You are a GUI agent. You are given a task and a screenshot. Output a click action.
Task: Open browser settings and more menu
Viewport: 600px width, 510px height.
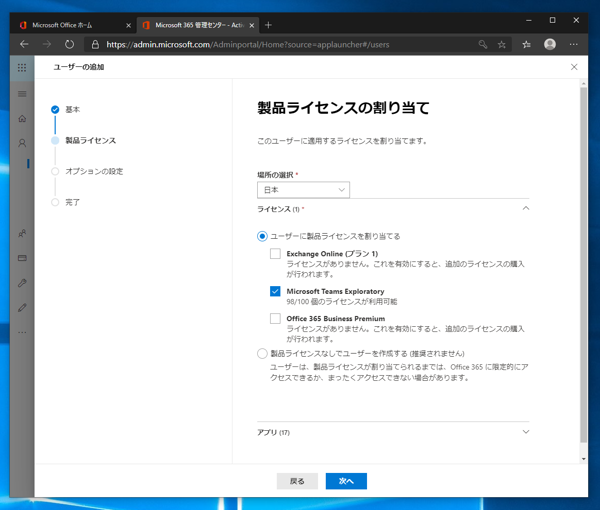(x=574, y=44)
